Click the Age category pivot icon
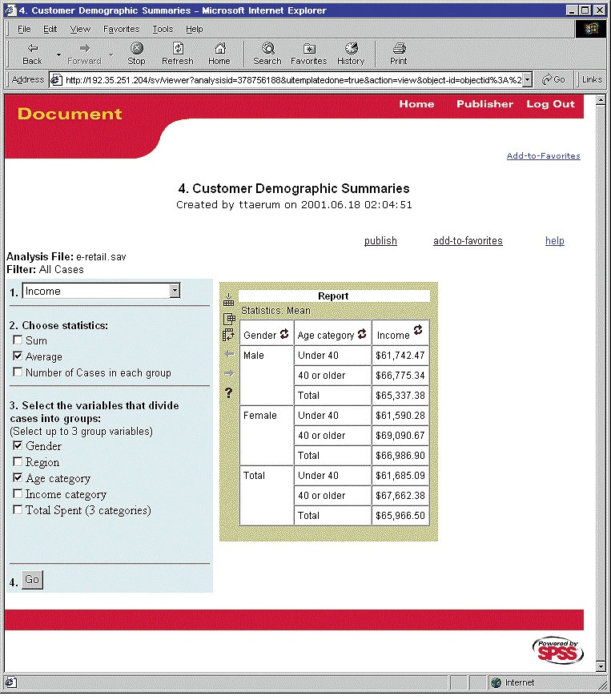The width and height of the screenshot is (611, 700). 362,333
